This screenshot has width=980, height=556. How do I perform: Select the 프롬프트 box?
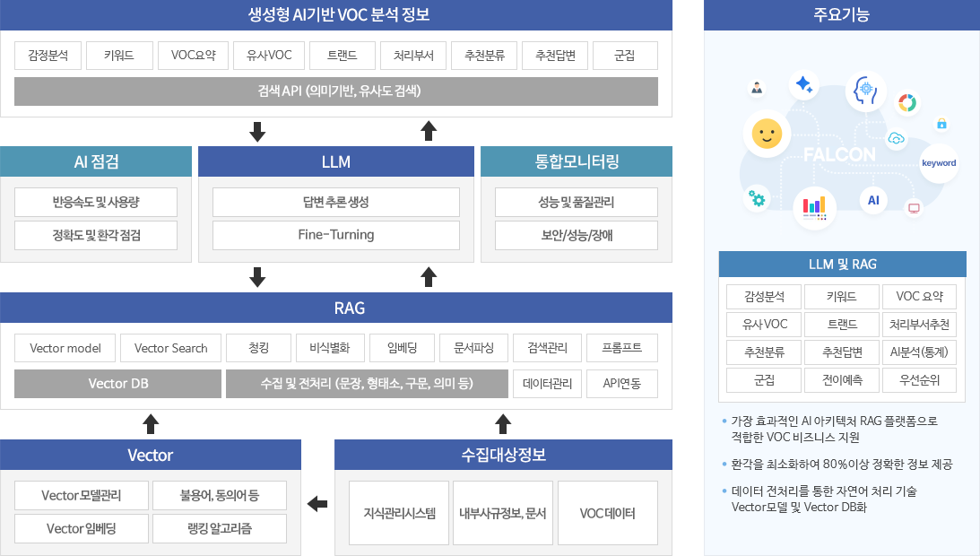pyautogui.click(x=622, y=348)
